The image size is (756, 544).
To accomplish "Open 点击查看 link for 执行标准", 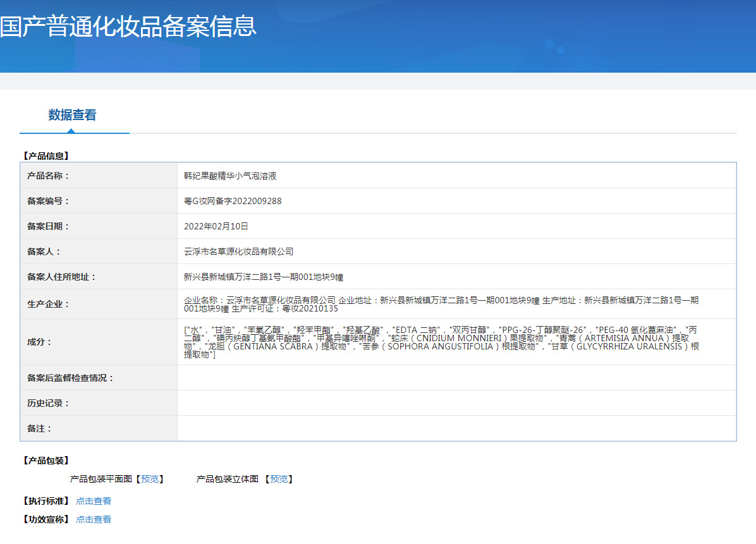I will (x=94, y=501).
